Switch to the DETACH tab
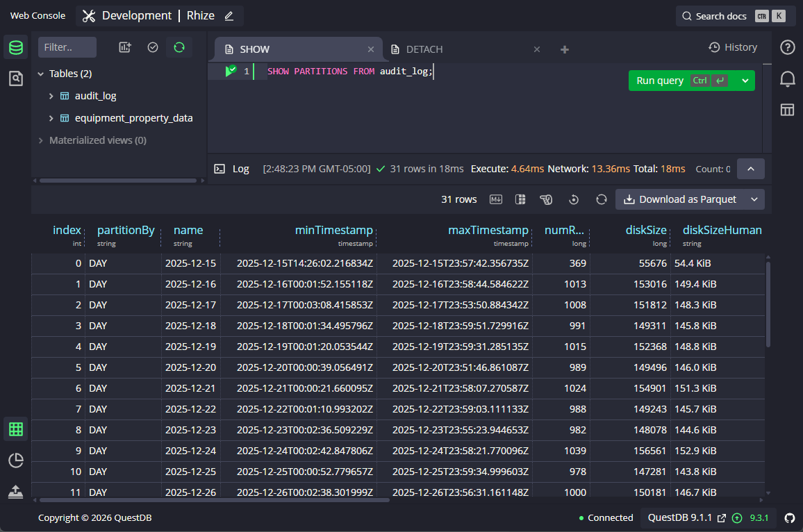Screen dimensions: 803x532 (x=424, y=49)
